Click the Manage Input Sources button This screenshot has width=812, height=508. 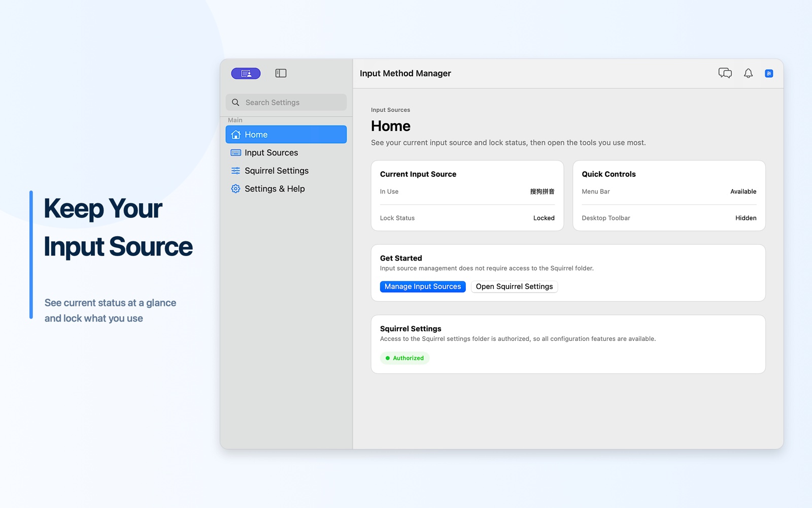(x=423, y=287)
